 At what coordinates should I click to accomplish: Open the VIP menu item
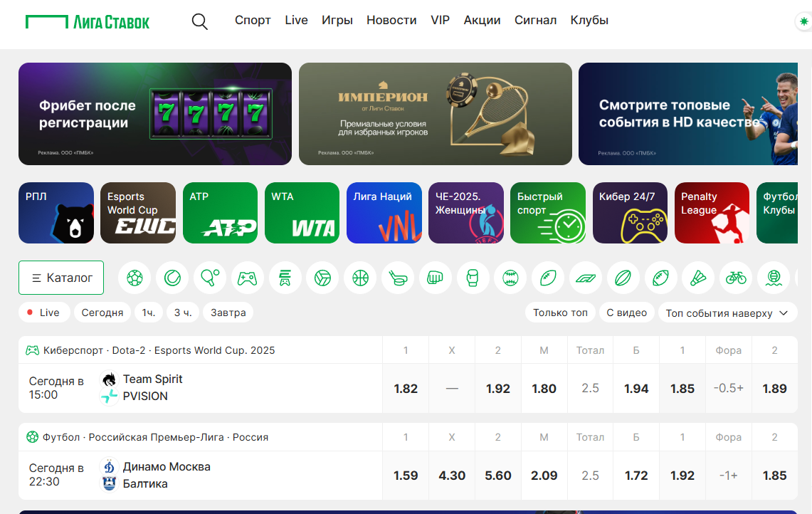441,20
